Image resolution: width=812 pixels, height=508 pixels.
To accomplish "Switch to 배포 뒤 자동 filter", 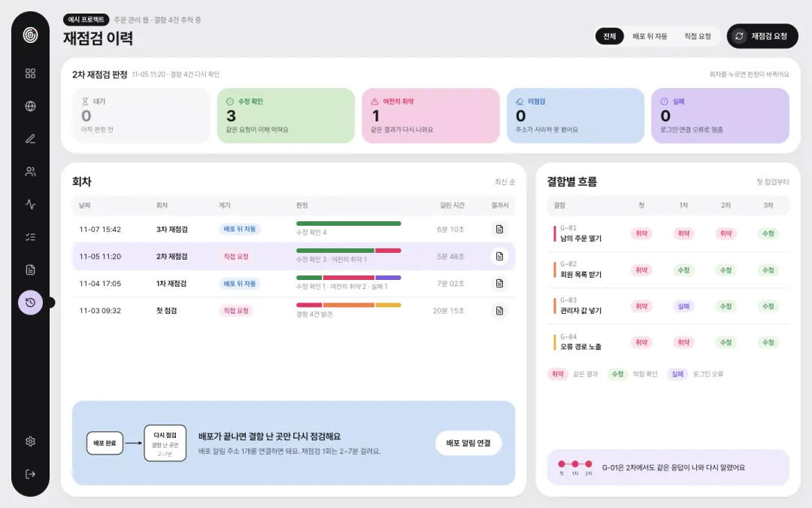I will click(650, 36).
